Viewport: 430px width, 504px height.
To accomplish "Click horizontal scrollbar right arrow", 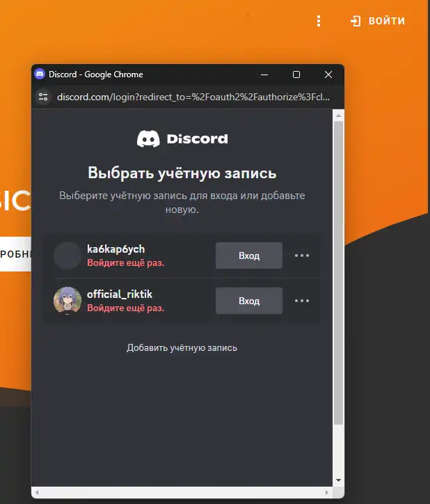I will [x=327, y=492].
